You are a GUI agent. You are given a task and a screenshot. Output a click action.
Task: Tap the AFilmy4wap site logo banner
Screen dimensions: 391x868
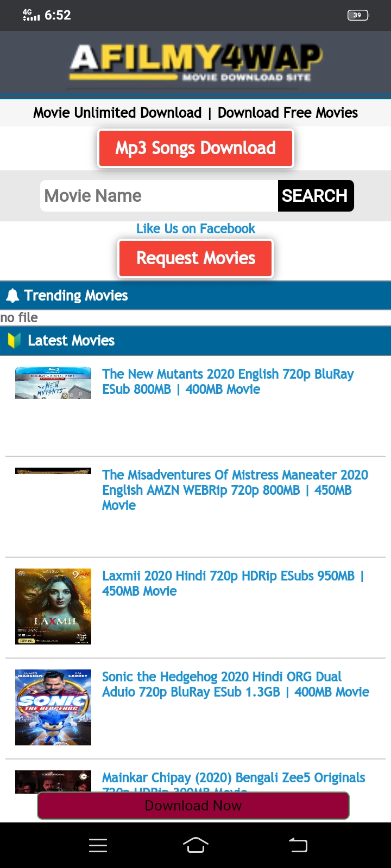tap(195, 63)
